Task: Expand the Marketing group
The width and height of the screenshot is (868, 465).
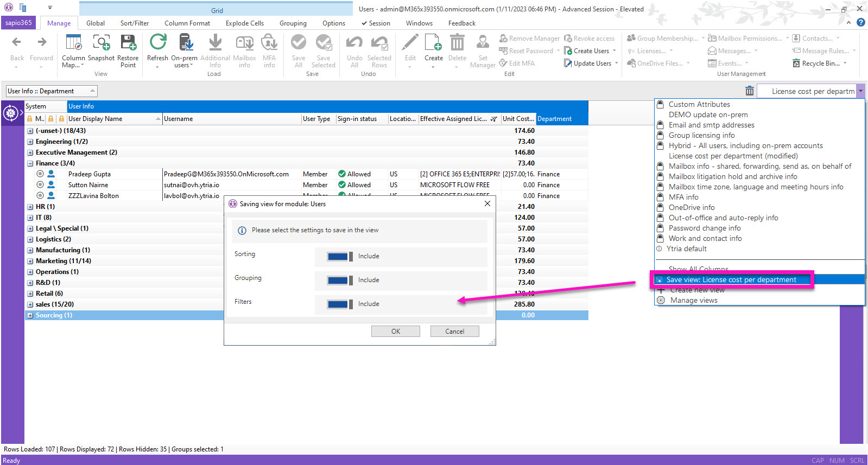Action: (30, 261)
